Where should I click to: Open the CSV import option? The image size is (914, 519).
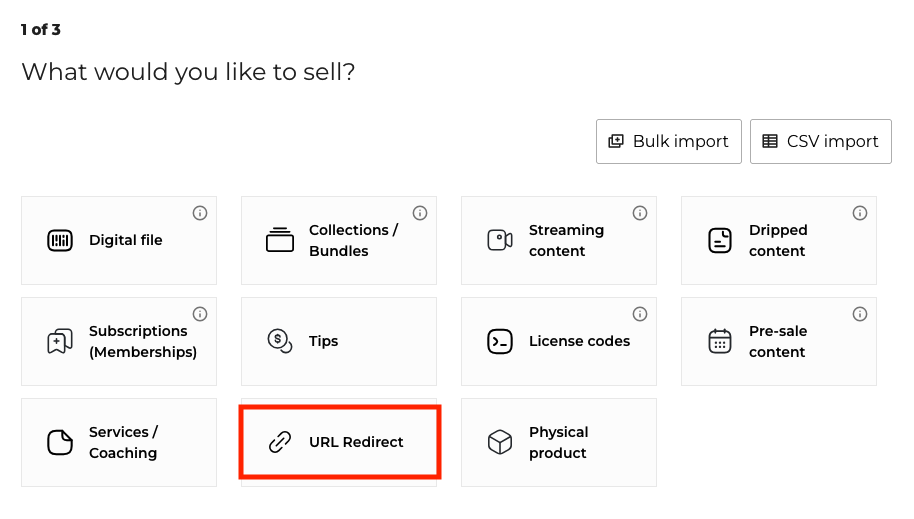tap(821, 142)
